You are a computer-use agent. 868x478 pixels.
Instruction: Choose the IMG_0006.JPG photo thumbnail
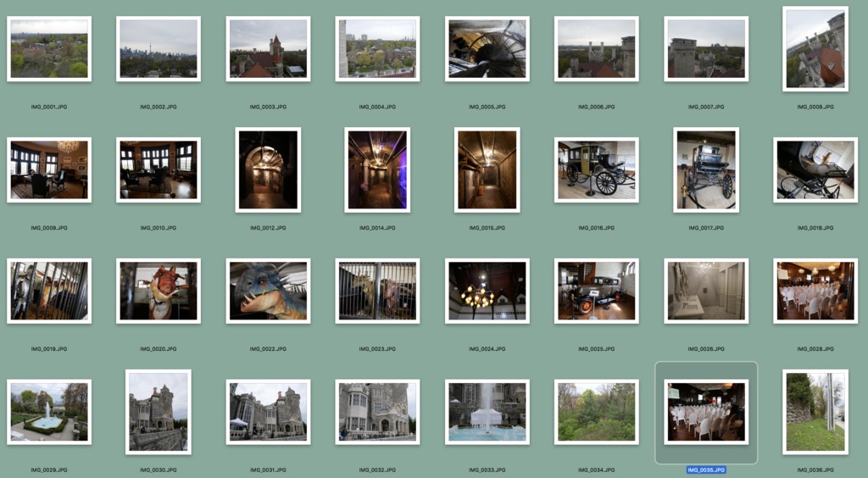(596, 48)
